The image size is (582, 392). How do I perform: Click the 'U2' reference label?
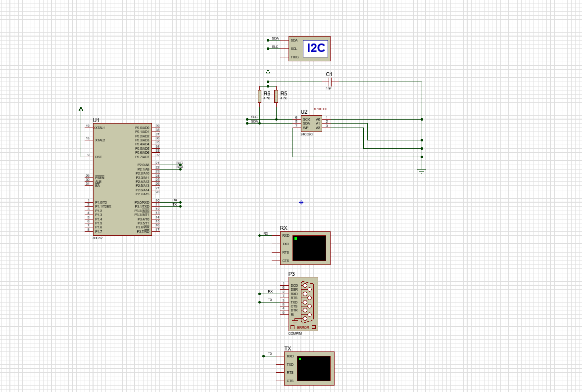(x=304, y=112)
